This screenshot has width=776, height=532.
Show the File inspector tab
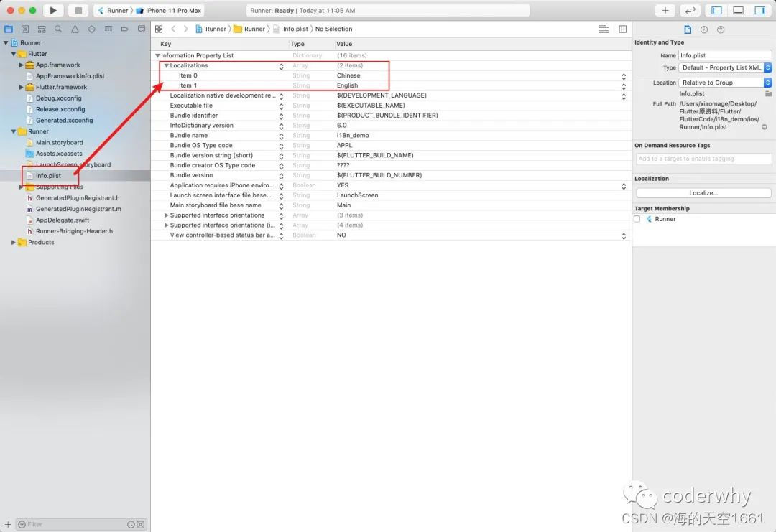(688, 29)
